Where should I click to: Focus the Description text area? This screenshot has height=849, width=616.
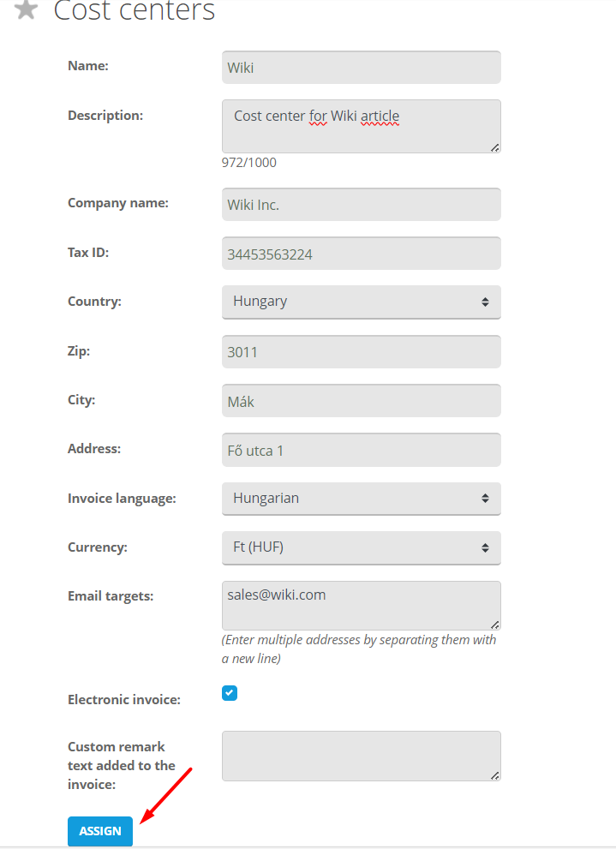361,126
